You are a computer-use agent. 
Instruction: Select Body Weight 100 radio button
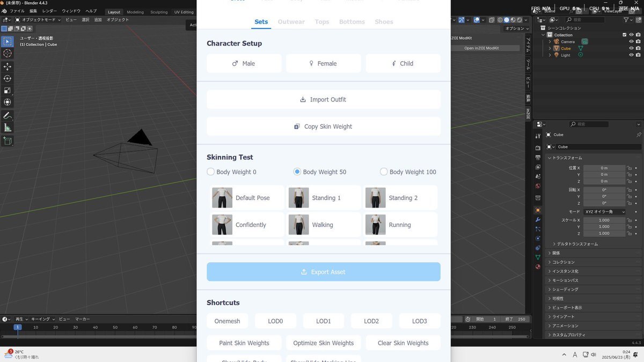coord(383,172)
